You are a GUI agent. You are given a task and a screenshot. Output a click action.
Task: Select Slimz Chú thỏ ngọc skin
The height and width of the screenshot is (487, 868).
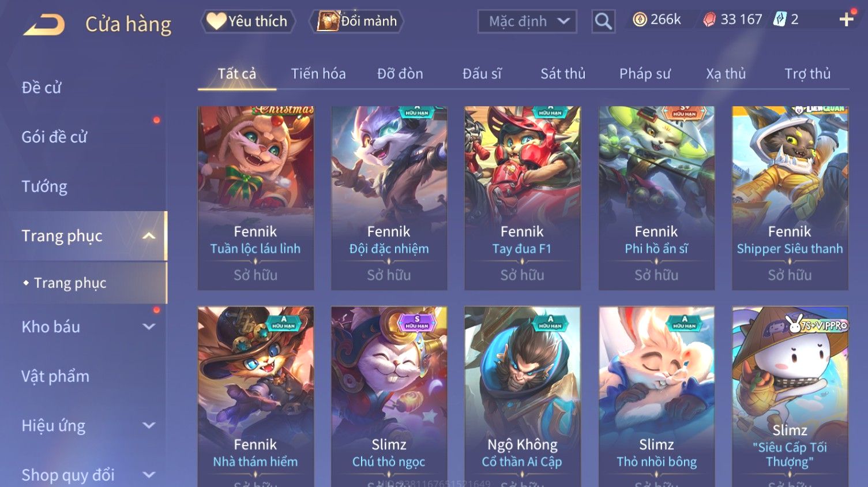click(x=389, y=396)
